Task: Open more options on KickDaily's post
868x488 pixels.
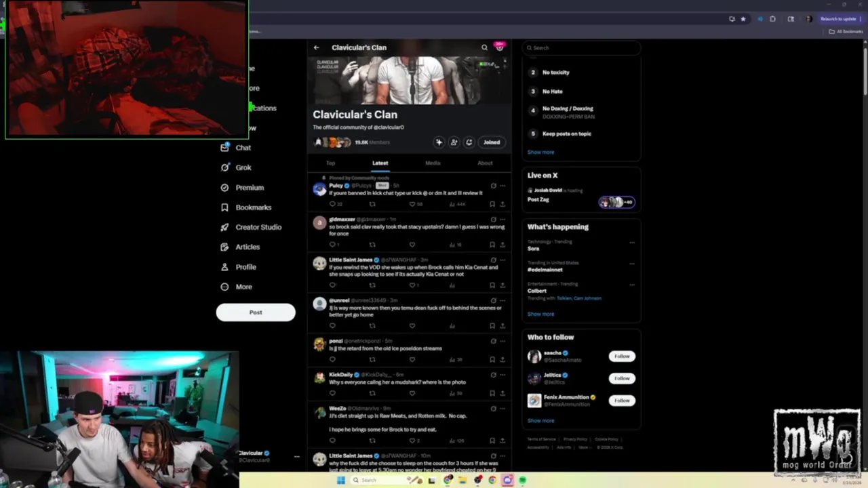Action: 502,375
